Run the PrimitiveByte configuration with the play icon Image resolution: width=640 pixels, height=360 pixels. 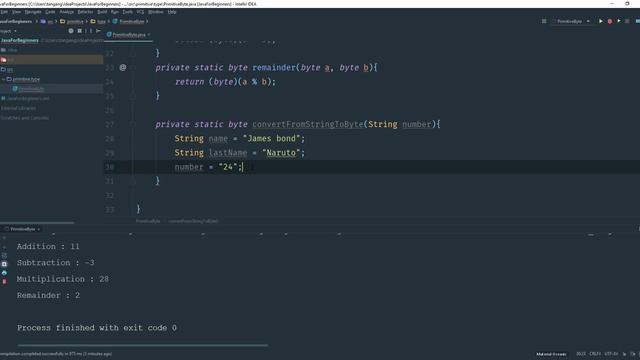pyautogui.click(x=600, y=21)
